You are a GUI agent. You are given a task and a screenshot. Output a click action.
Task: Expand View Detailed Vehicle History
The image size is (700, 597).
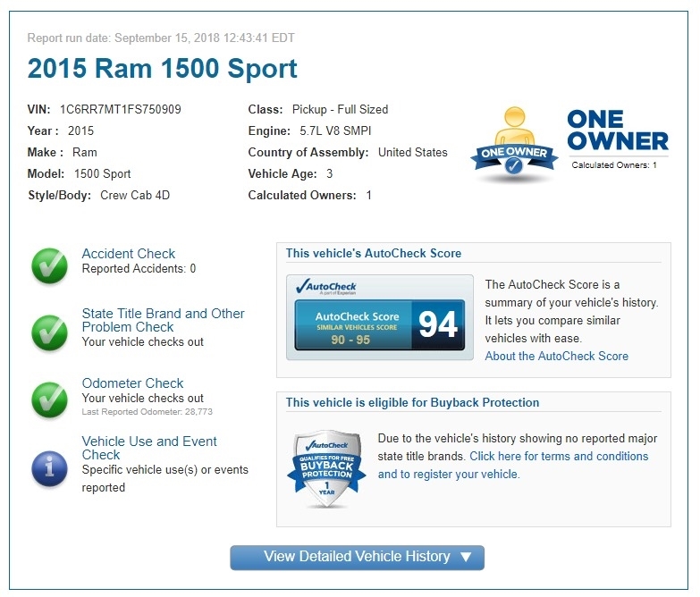357,557
